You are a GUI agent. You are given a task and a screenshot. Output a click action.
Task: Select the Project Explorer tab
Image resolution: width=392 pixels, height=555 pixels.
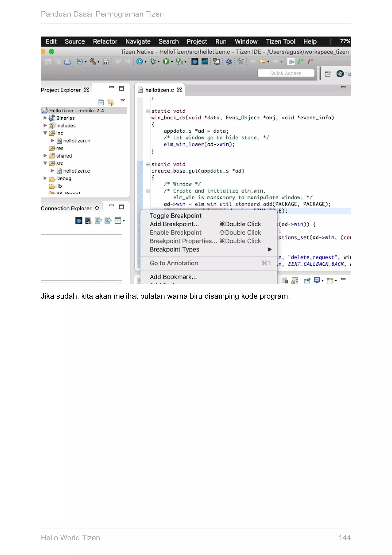(x=61, y=90)
